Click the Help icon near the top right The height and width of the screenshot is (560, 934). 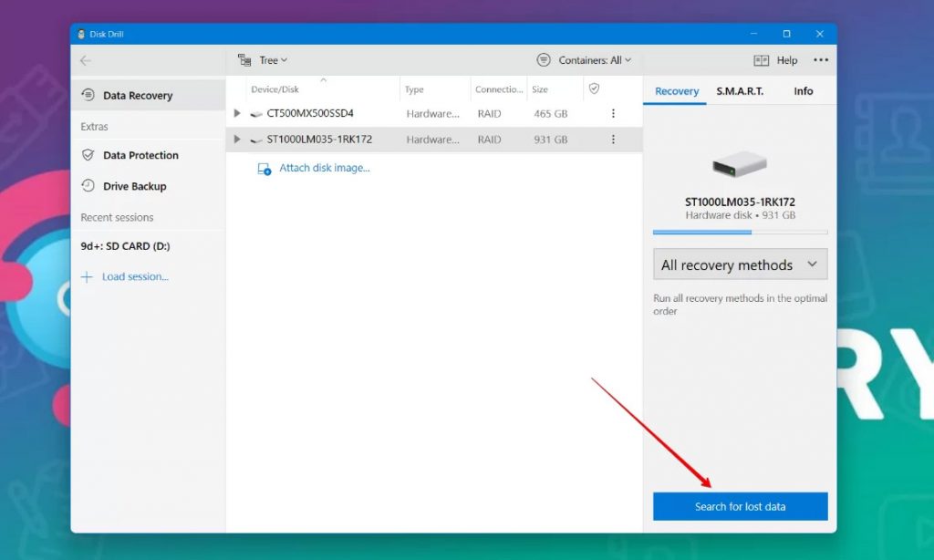click(760, 60)
